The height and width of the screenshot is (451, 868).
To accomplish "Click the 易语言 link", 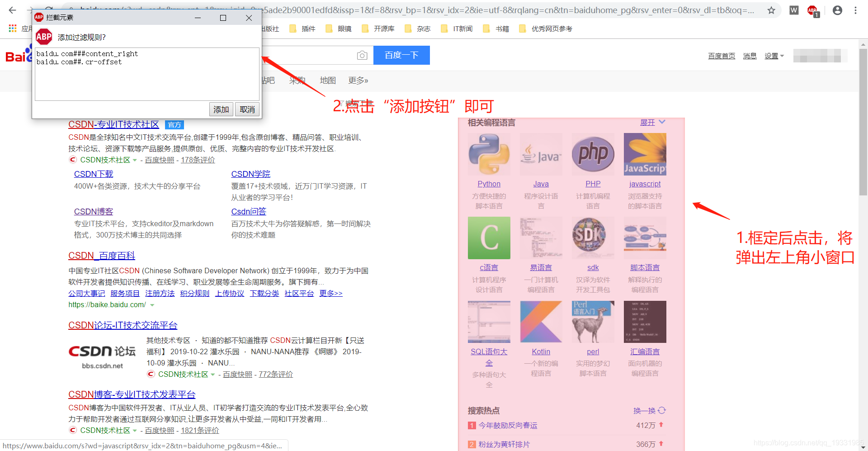I will [541, 267].
